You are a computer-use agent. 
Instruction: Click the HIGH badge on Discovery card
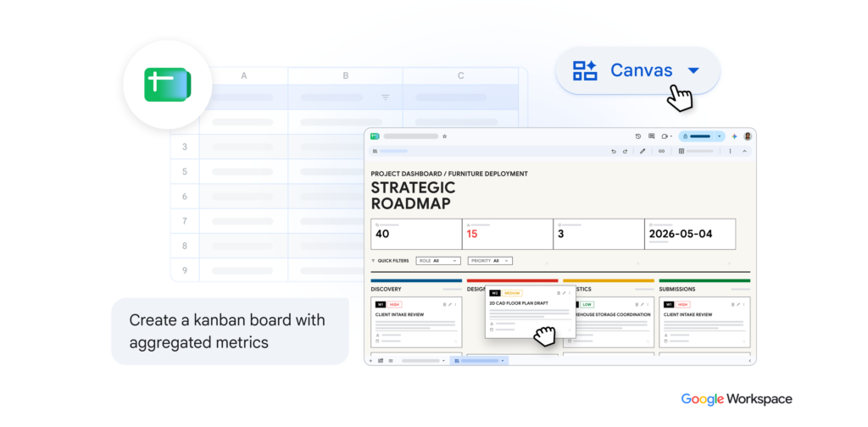click(395, 304)
